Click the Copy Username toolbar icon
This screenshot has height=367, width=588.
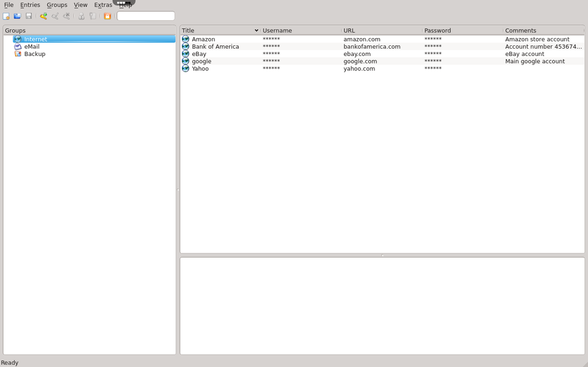point(81,16)
